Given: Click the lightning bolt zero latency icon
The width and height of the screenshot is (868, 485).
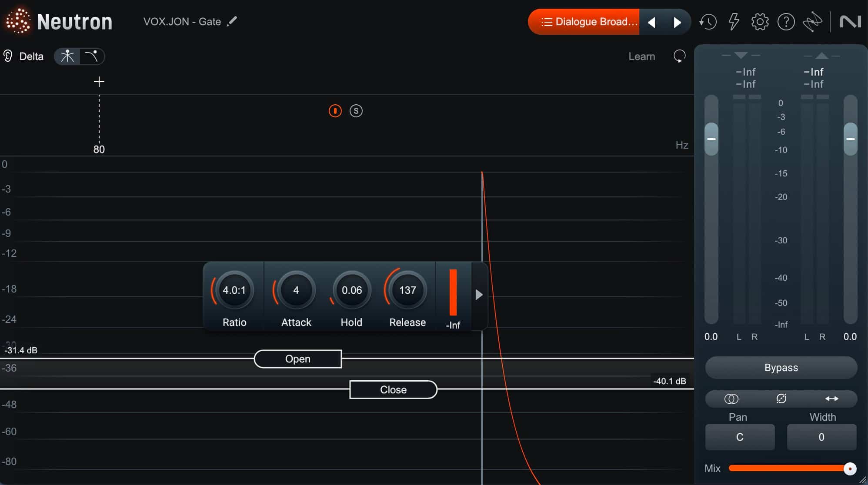Looking at the screenshot, I should (734, 22).
